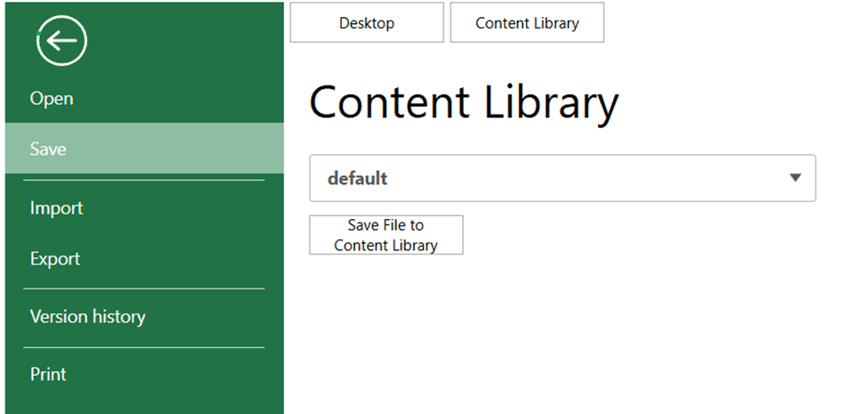Screen dimensions: 868x414
Task: Select Export from the sidebar menu
Action: (x=55, y=259)
